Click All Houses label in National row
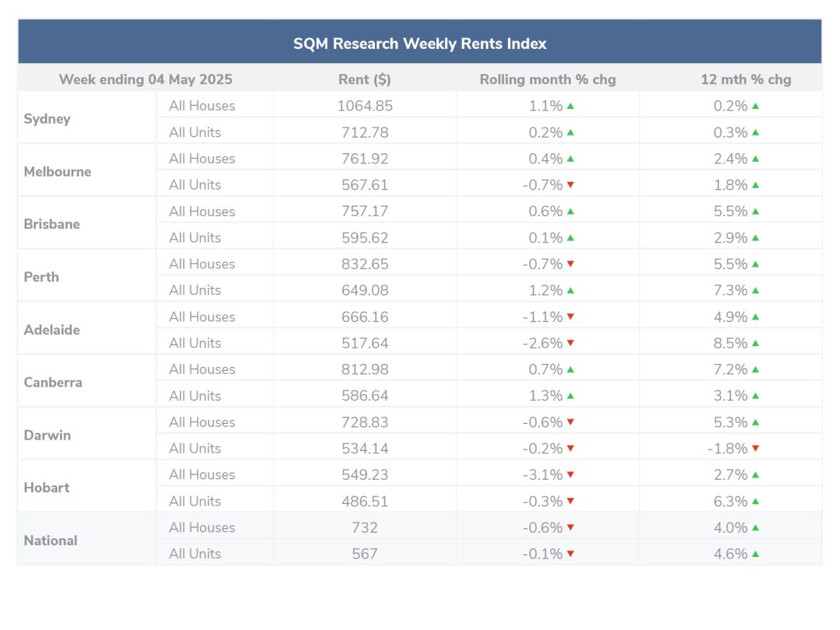 coord(202,527)
